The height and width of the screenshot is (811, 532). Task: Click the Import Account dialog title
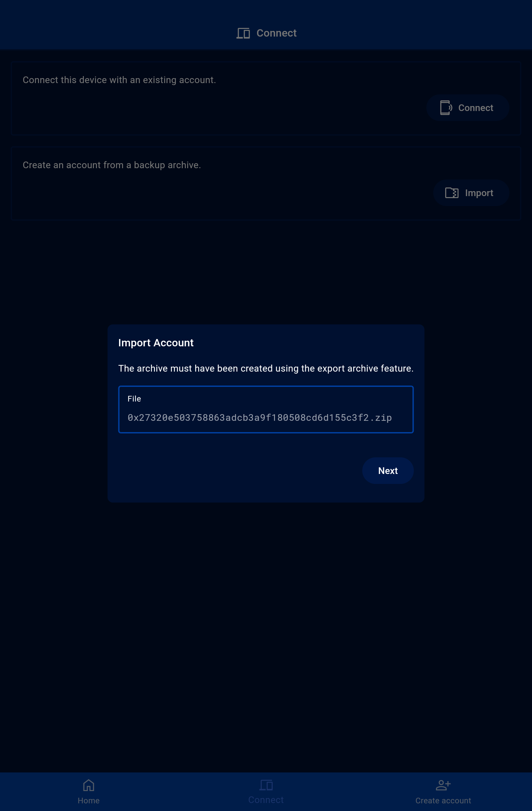tap(156, 343)
